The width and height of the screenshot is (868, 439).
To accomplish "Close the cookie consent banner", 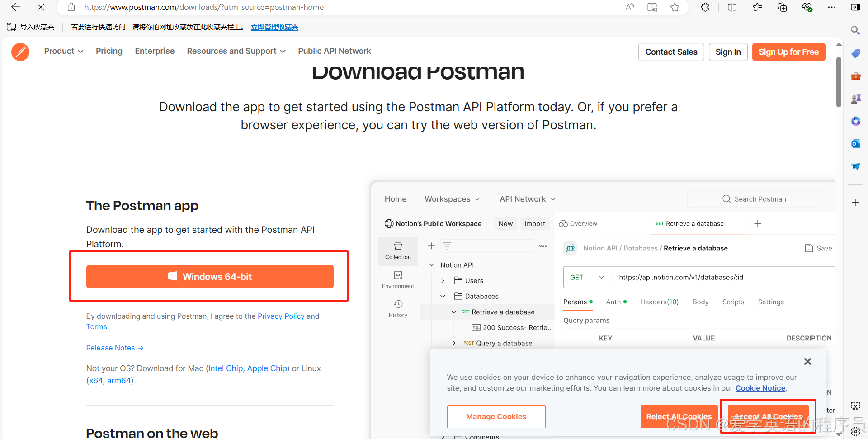I will point(807,361).
